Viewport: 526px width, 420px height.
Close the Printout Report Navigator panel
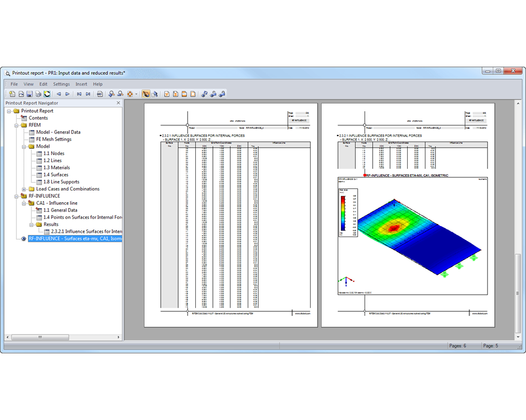pos(118,103)
